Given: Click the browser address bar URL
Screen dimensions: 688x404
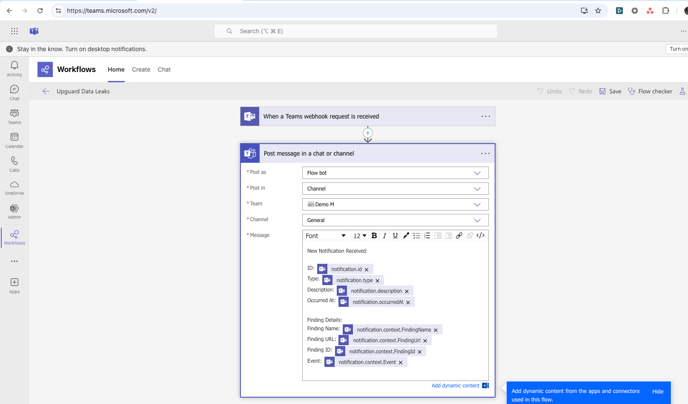Looking at the screenshot, I should (x=111, y=11).
